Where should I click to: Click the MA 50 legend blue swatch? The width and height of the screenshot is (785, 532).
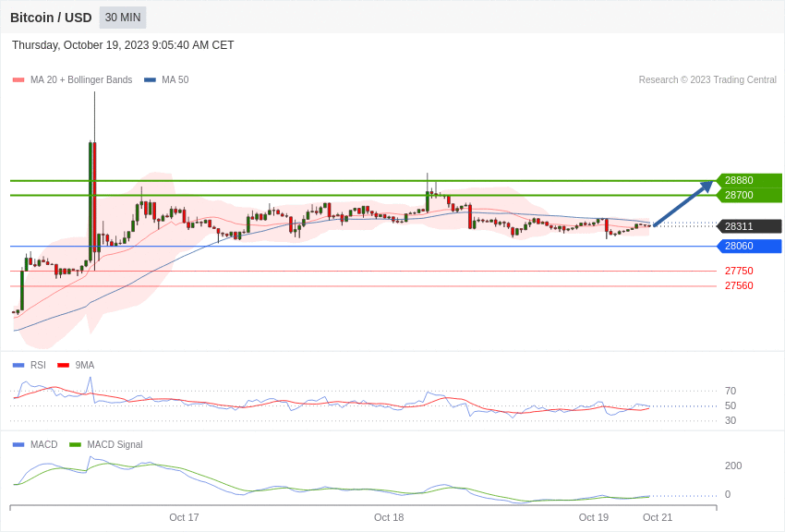150,80
